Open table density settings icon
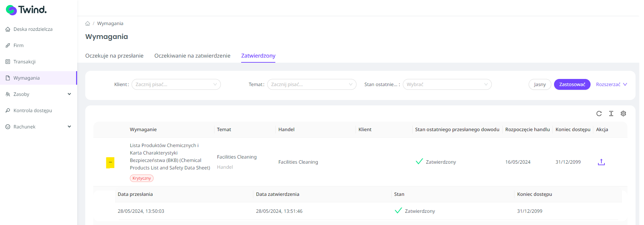The height and width of the screenshot is (225, 644). click(x=611, y=114)
